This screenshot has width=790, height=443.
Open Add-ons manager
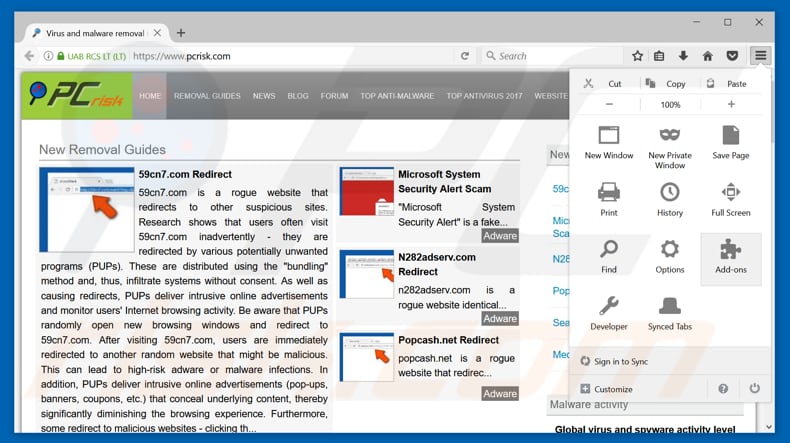pos(731,259)
